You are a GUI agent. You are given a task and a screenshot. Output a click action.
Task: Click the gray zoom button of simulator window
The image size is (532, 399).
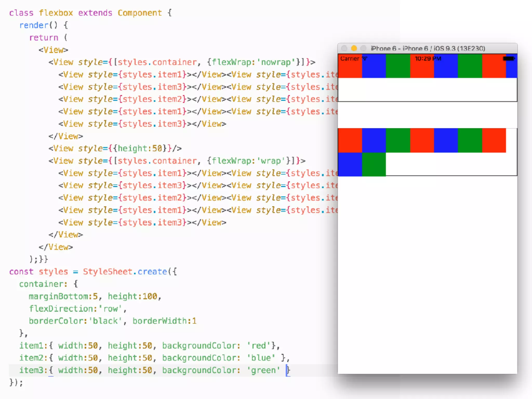363,48
